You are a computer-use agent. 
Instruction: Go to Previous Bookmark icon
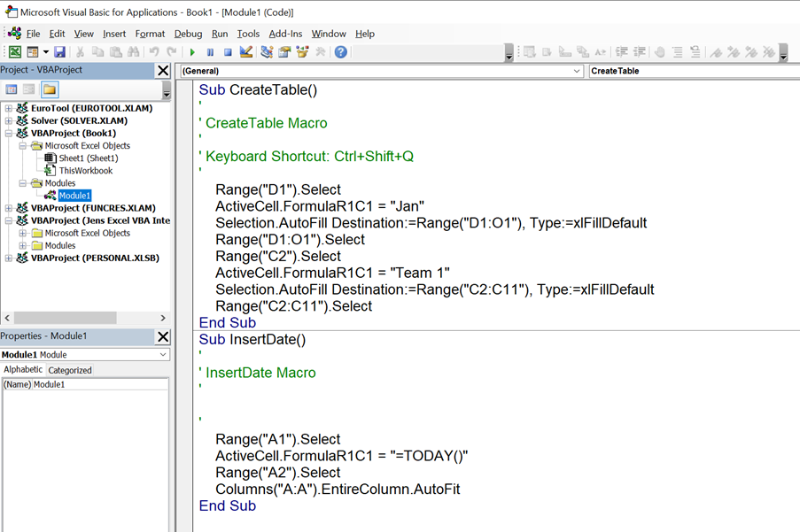(x=751, y=51)
